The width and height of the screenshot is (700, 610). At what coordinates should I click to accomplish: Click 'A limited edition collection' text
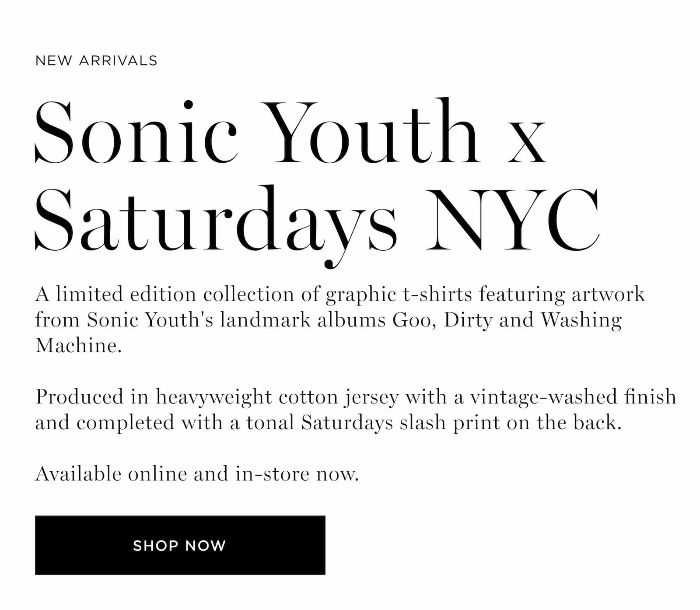tap(164, 294)
